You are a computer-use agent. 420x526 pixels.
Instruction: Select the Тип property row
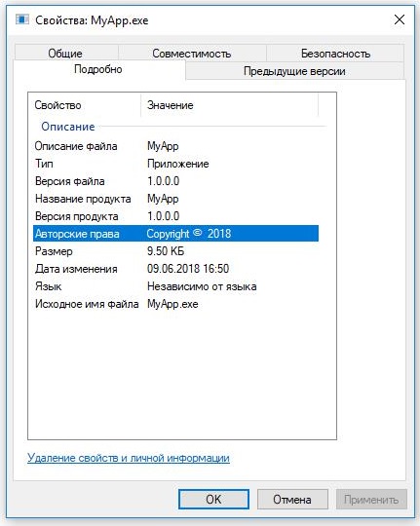point(175,164)
